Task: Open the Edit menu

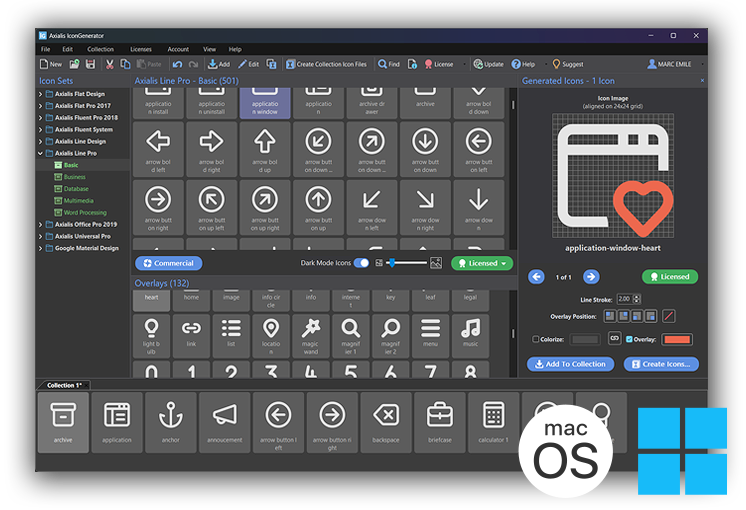Action: (x=67, y=49)
